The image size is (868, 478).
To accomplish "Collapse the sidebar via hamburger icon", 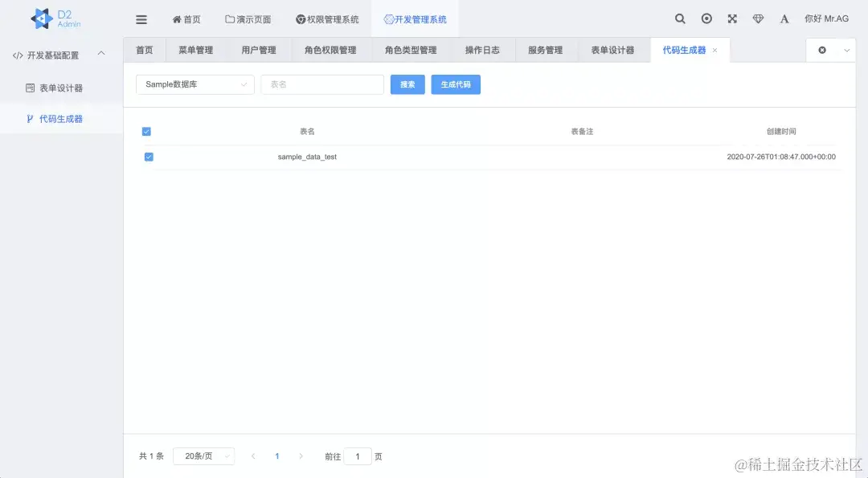I will [x=141, y=18].
